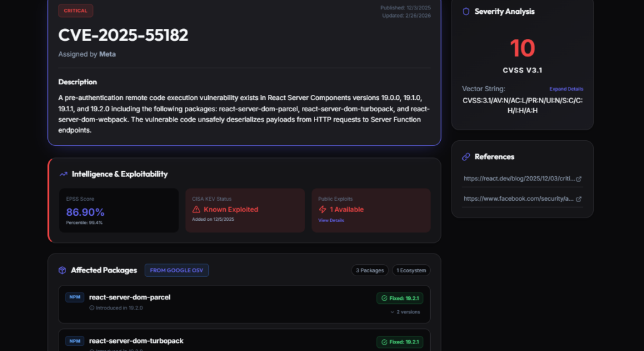Image resolution: width=644 pixels, height=351 pixels.
Task: Open View Details for public exploits
Action: [331, 220]
